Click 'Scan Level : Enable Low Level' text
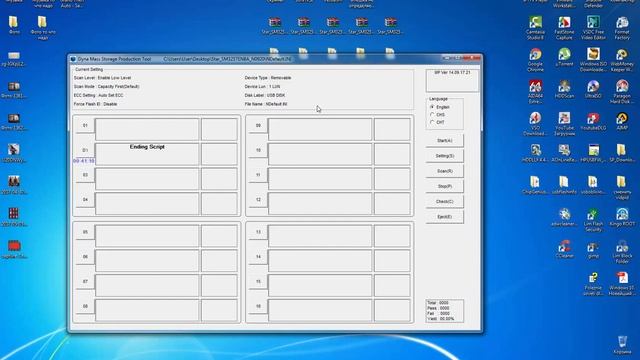The height and width of the screenshot is (360, 640). click(x=102, y=78)
